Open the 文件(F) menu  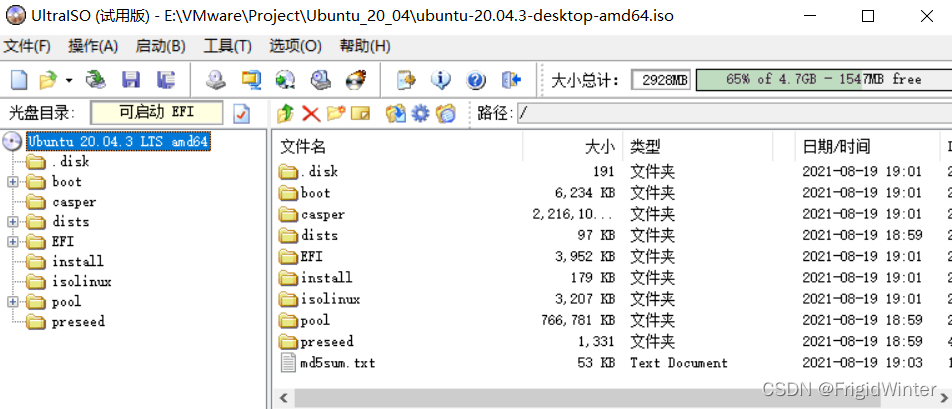(x=27, y=46)
